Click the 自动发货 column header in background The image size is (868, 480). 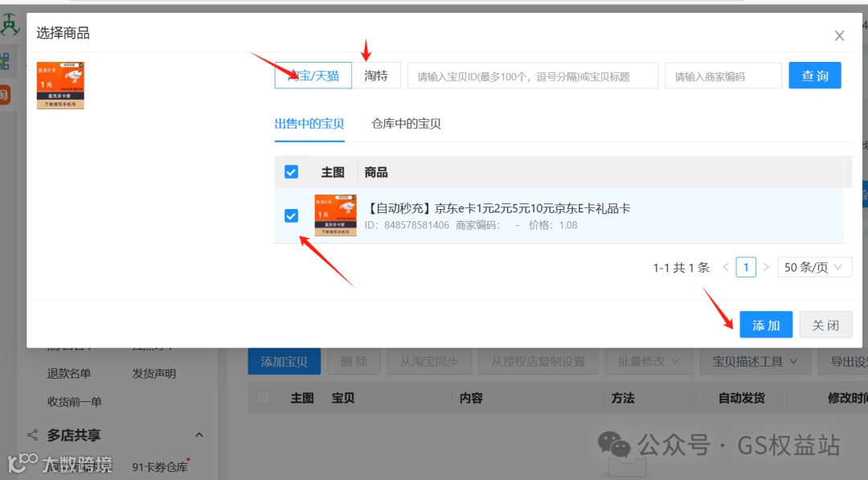(742, 398)
